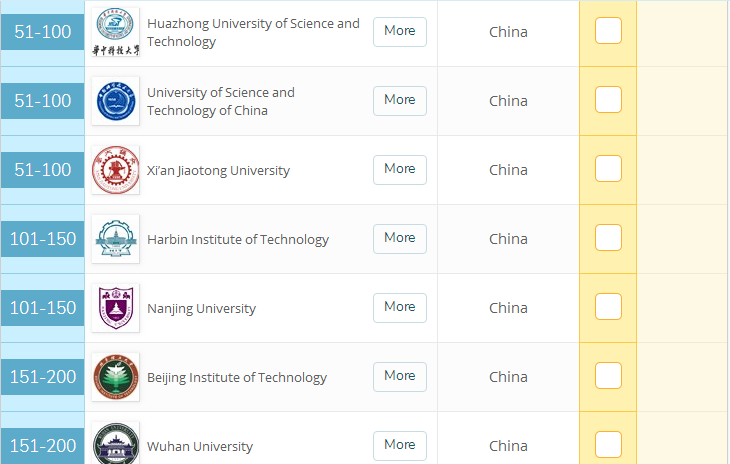This screenshot has width=730, height=464.
Task: Tick the compare checkbox for Huazhong University
Action: [608, 31]
